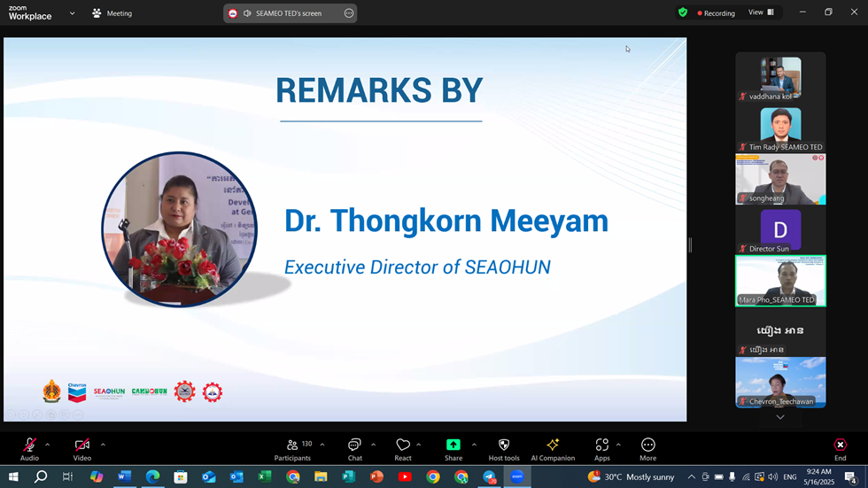This screenshot has height=488, width=868.
Task: Open Zoom Workplace dropdown chevron
Action: pyautogui.click(x=72, y=13)
